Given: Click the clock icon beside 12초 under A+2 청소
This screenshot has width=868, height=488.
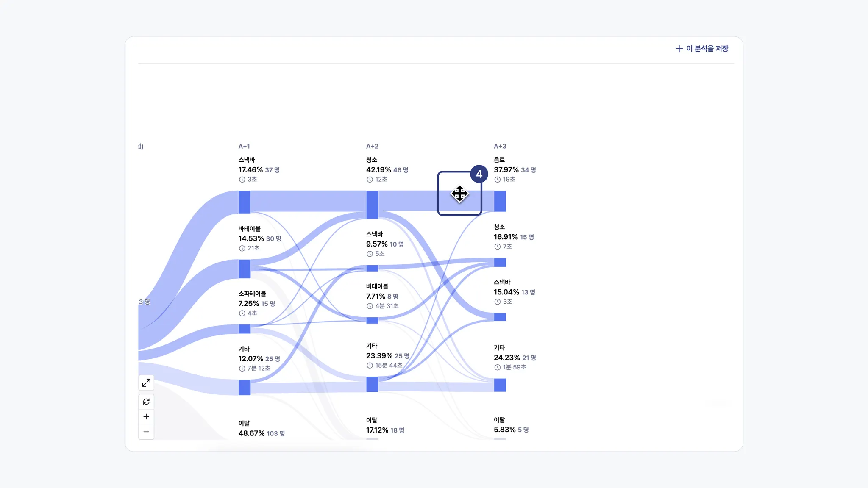Looking at the screenshot, I should point(370,180).
